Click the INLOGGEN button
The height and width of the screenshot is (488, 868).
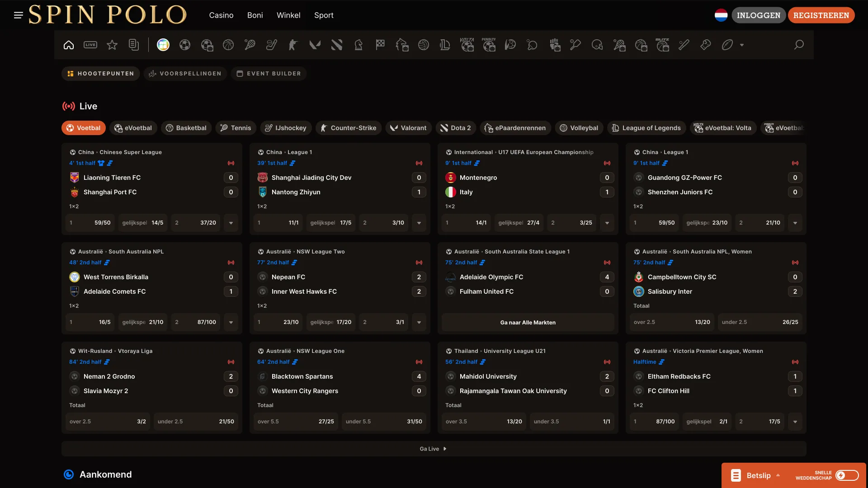(x=759, y=15)
